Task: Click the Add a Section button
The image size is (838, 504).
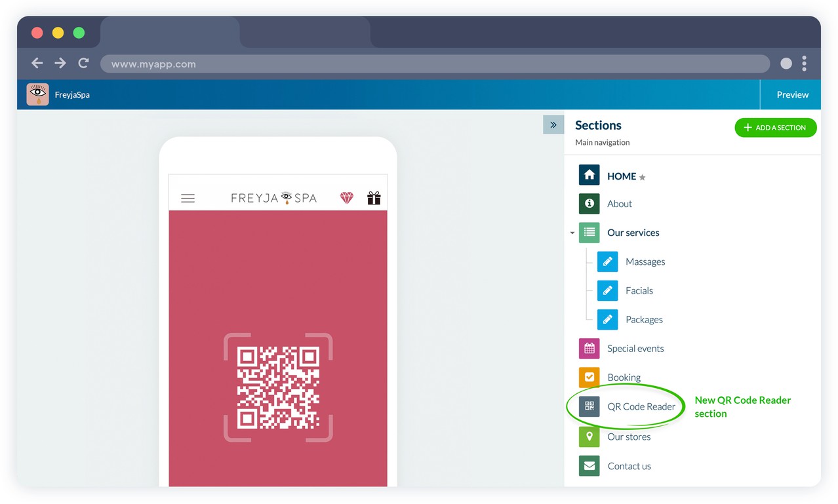Action: coord(776,128)
